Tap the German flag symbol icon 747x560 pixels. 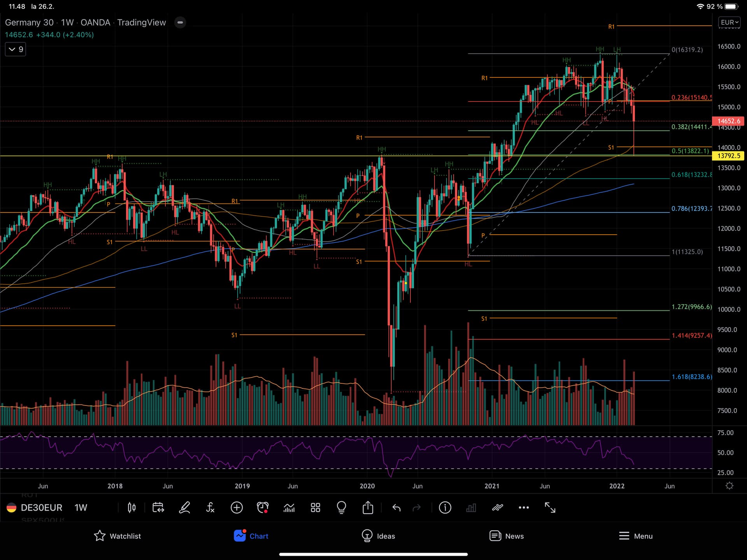(12, 507)
